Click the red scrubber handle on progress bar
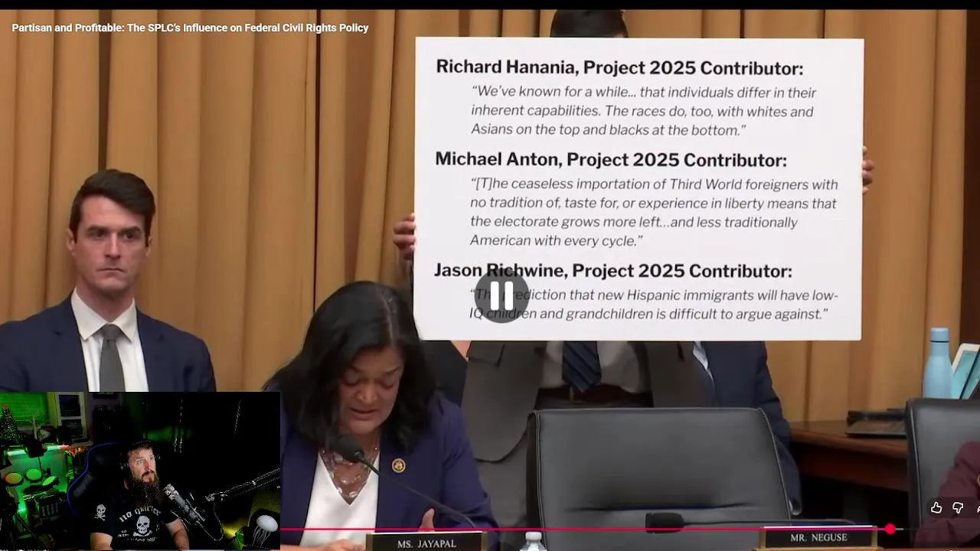 coord(890,529)
